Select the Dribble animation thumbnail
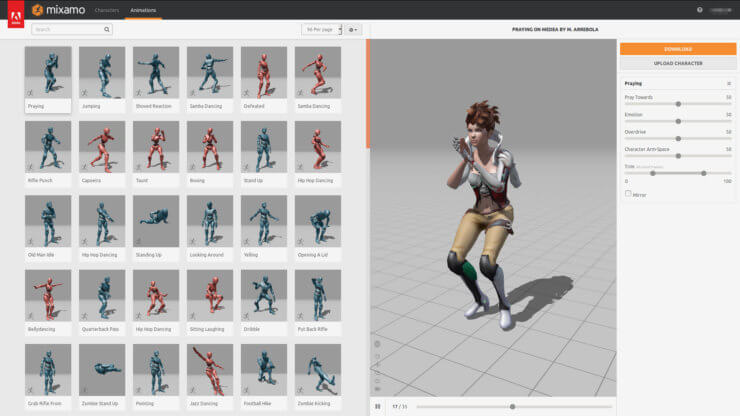This screenshot has width=740, height=416. pos(264,296)
